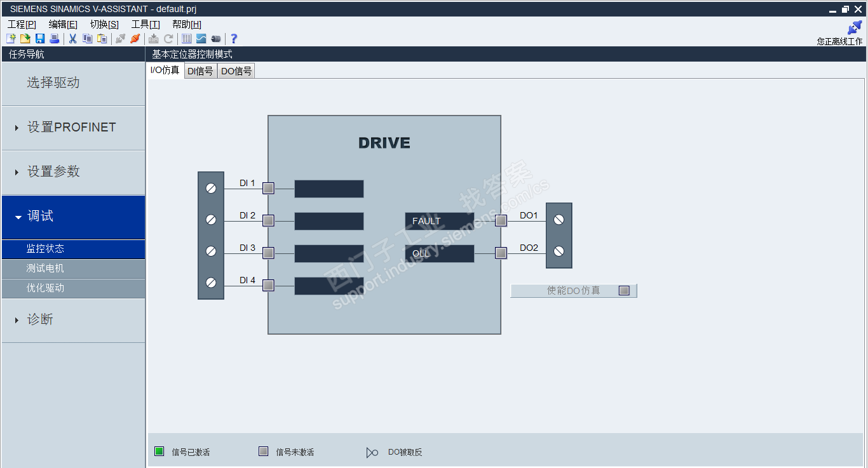
Task: Save the project with the floppy icon
Action: click(x=40, y=39)
